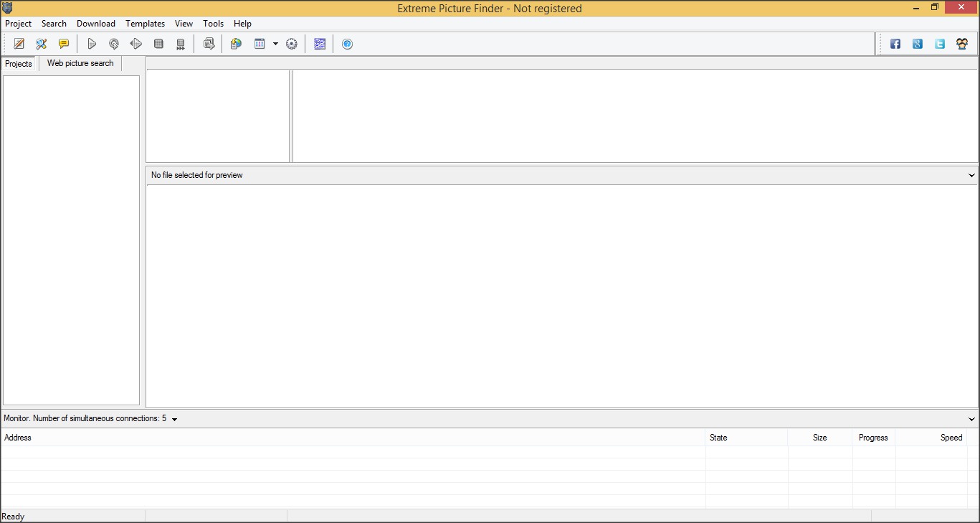The height and width of the screenshot is (523, 980).
Task: Click the stop icon with small arrows below
Action: pos(181,44)
